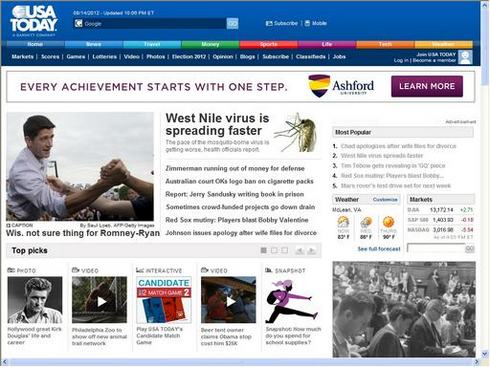Click the photo CAPTION toggle icon
The width and height of the screenshot is (490, 367).
coord(9,226)
